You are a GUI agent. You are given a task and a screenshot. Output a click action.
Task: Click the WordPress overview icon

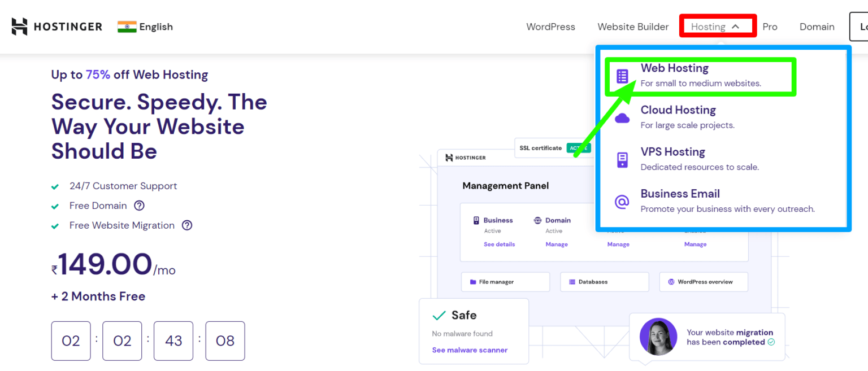click(x=670, y=282)
